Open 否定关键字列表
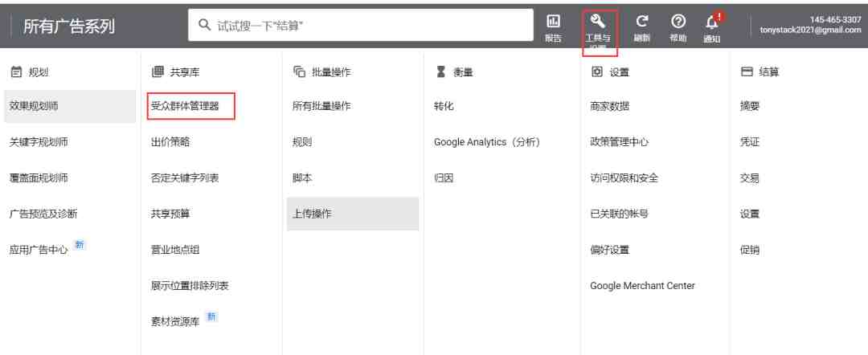Viewport: 868px width, 355px height. (185, 178)
